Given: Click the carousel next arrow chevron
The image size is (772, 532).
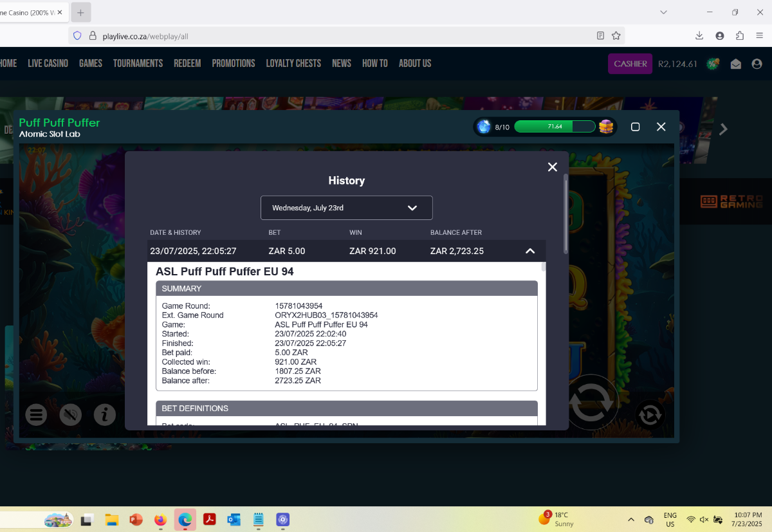Looking at the screenshot, I should (724, 129).
